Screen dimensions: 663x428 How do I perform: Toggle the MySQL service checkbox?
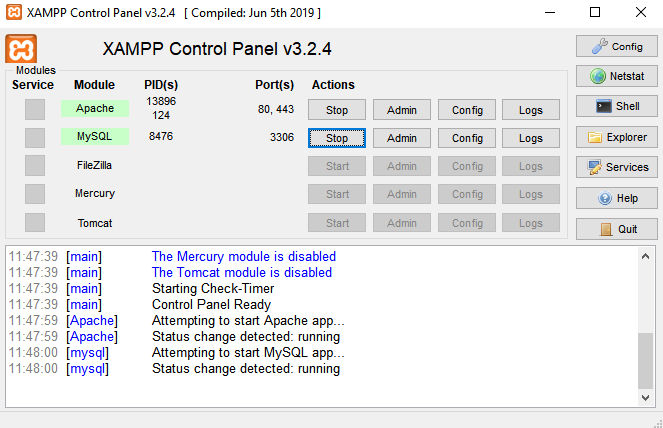(35, 137)
